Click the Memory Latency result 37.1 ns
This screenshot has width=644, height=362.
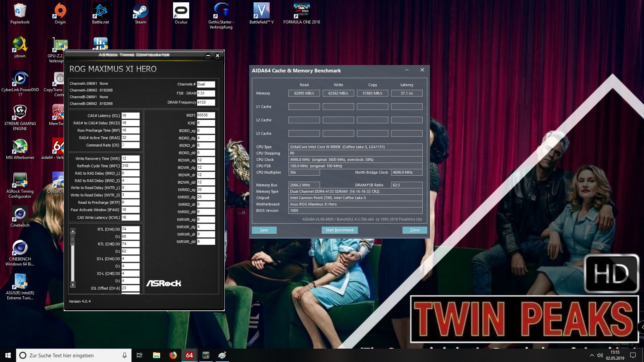407,93
